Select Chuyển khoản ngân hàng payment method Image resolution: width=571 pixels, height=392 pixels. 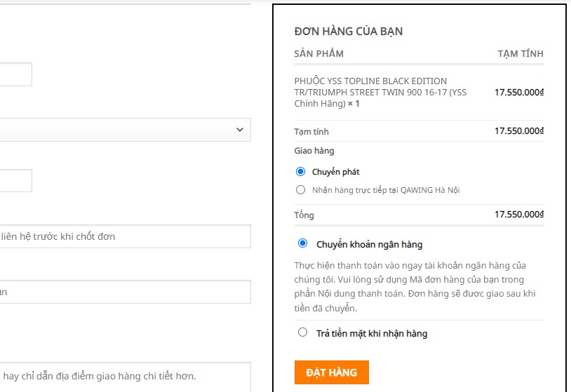(303, 244)
